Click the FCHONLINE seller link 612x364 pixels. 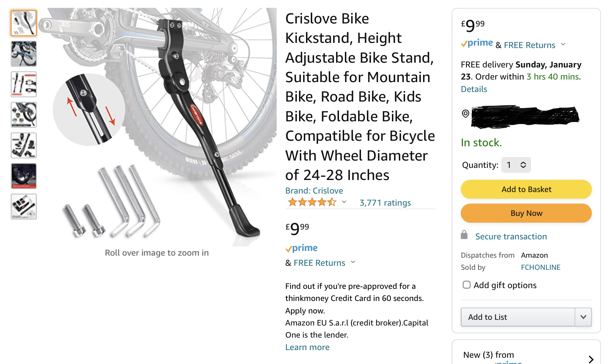(x=540, y=267)
